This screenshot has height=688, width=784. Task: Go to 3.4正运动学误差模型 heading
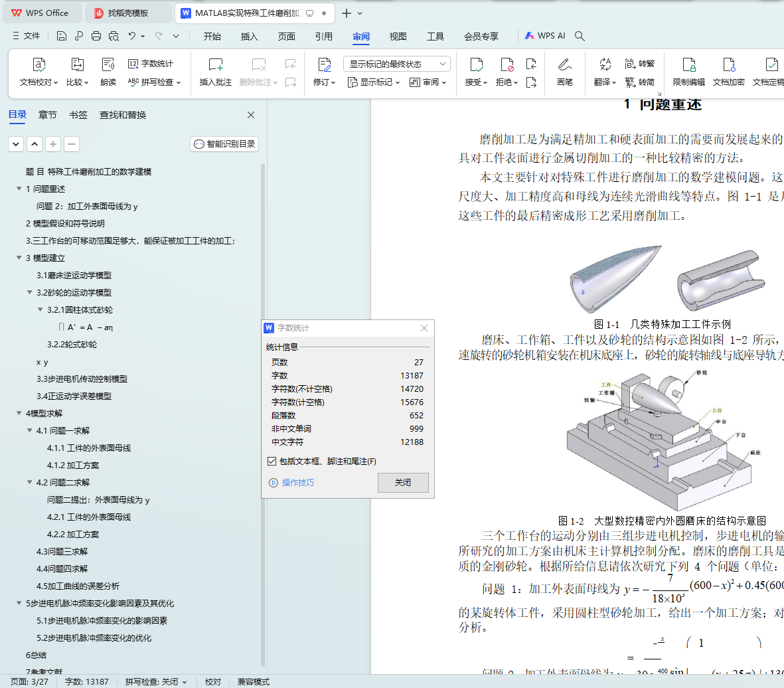tap(74, 396)
